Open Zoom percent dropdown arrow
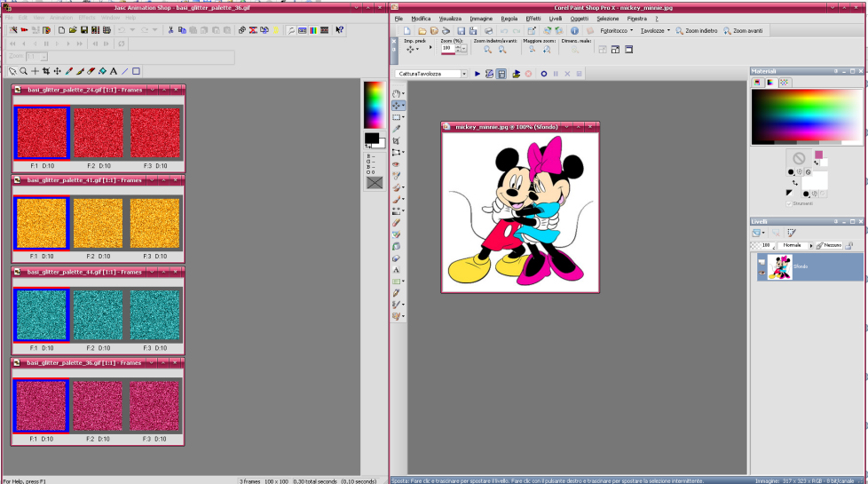This screenshot has width=868, height=484. tap(464, 49)
